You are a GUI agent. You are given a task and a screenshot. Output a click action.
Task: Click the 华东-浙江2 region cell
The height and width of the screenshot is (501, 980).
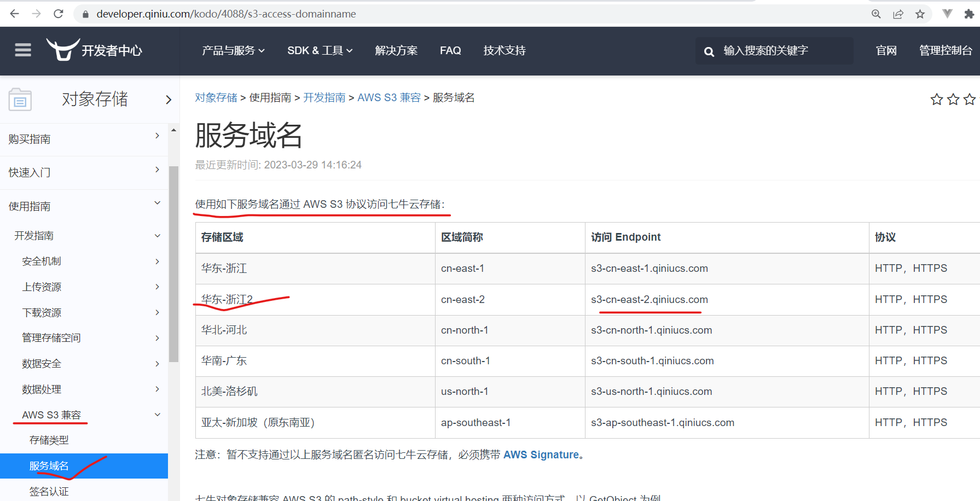tap(315, 300)
